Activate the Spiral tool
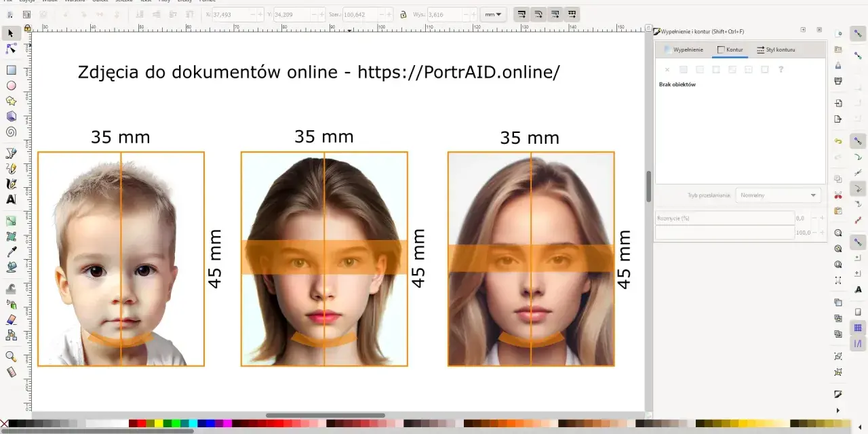 [x=11, y=132]
